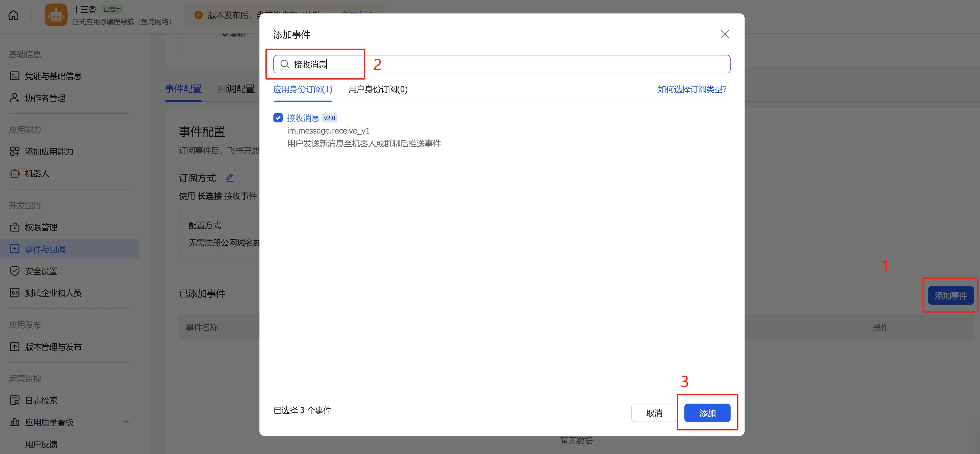
Task: Click the pencil edit icon beside 订阅方式
Action: 230,178
